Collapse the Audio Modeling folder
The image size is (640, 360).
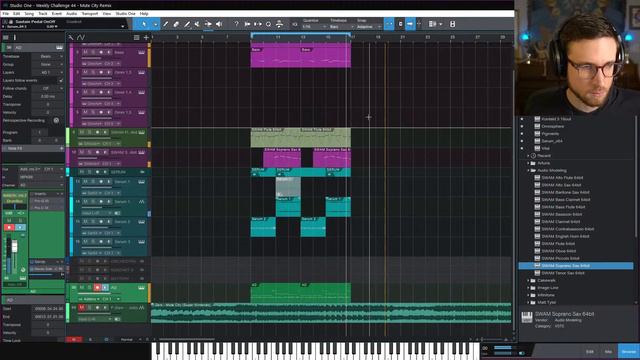pos(528,170)
